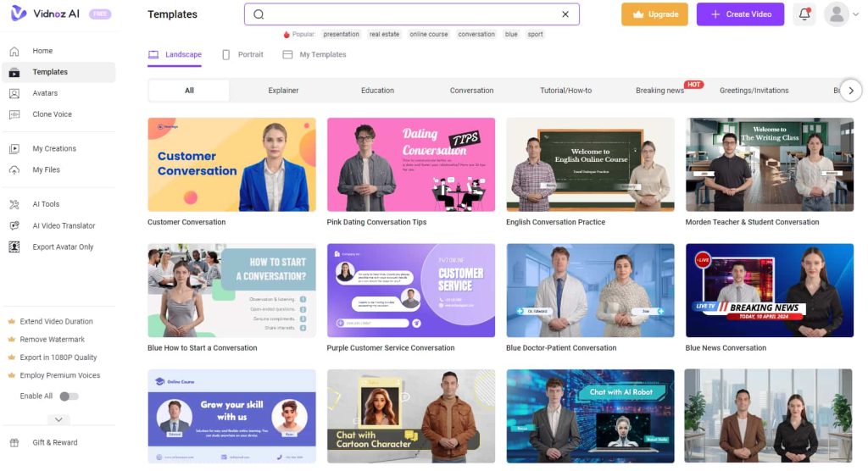
Task: Select the Breaking news category tab
Action: (659, 91)
